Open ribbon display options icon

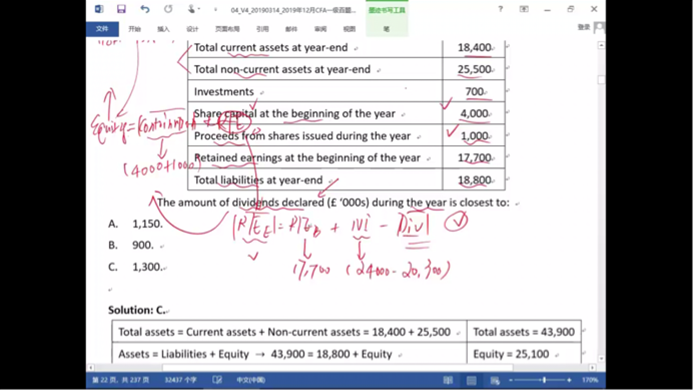(x=524, y=9)
